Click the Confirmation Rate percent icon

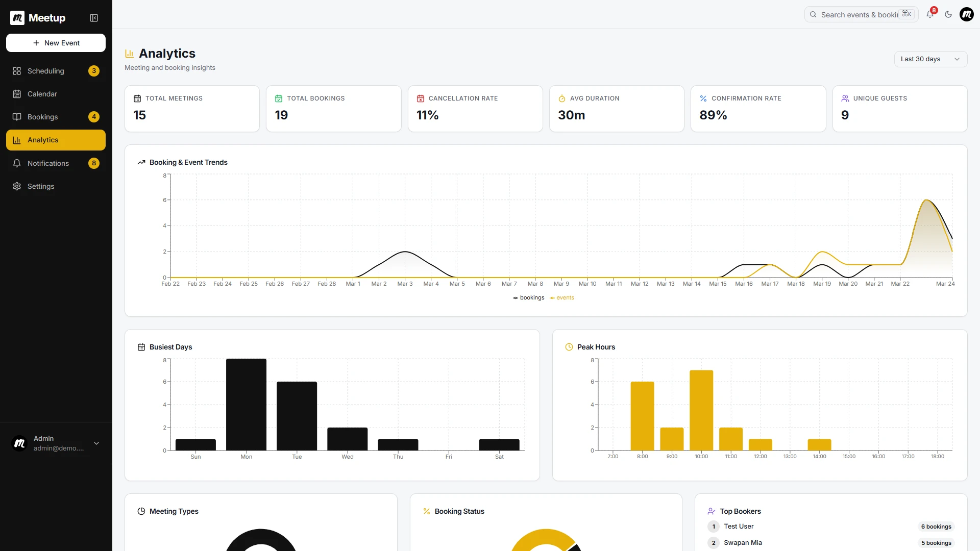coord(703,98)
